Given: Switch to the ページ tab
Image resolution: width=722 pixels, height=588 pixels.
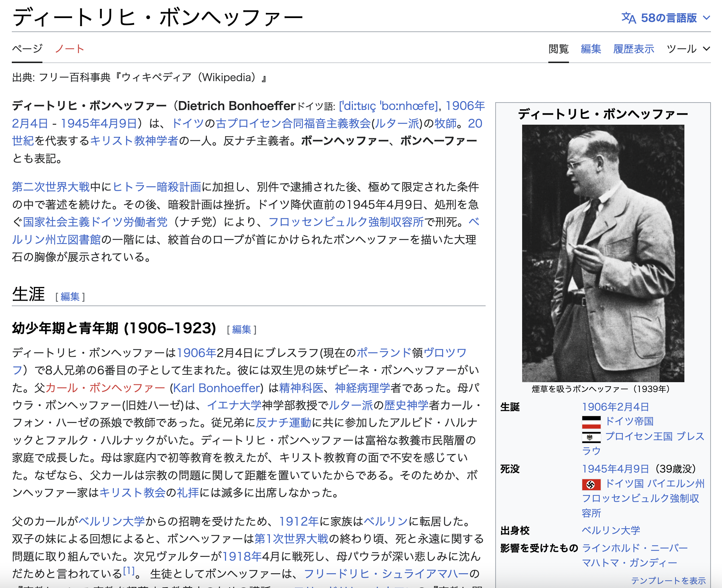Looking at the screenshot, I should tap(27, 49).
